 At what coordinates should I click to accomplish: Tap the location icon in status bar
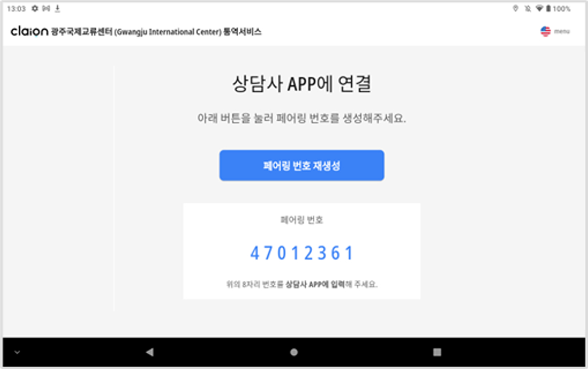click(x=516, y=8)
